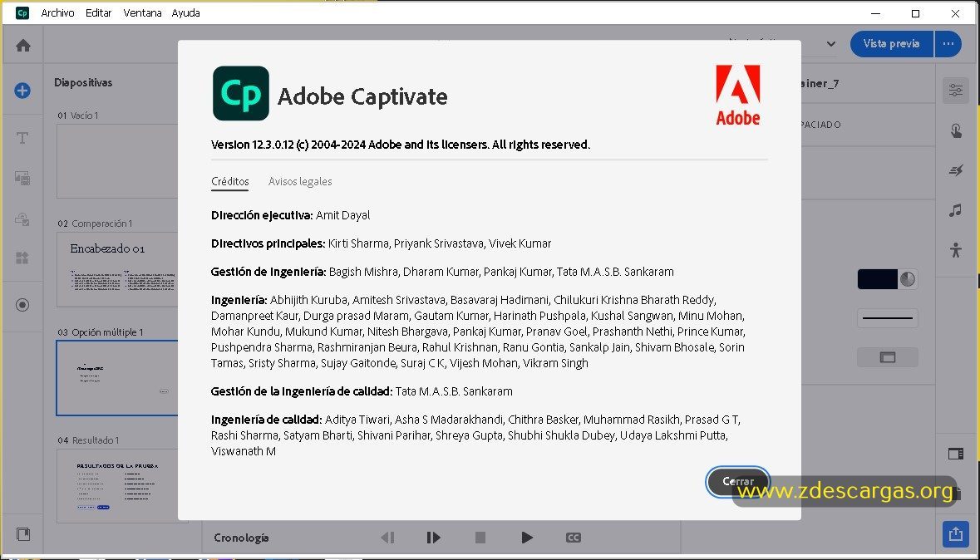The width and height of the screenshot is (980, 560).
Task: Click the large Cp Adobe Captivate logo
Action: (240, 93)
